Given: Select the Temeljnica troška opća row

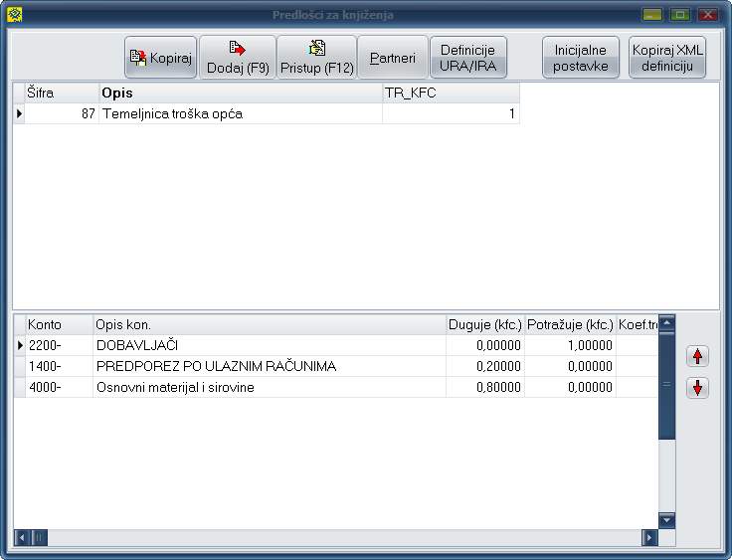Looking at the screenshot, I should pyautogui.click(x=240, y=114).
